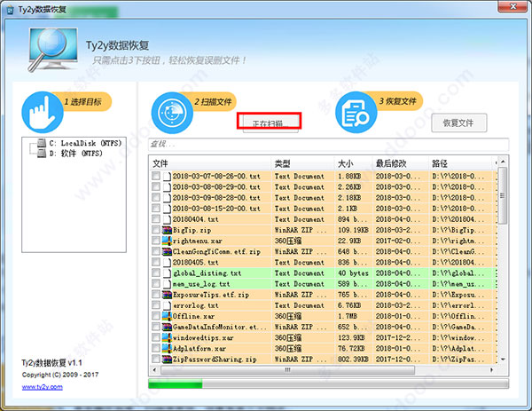Click the vertical scrollbar thumb
Viewport: 532px width, 411px height.
(503, 195)
